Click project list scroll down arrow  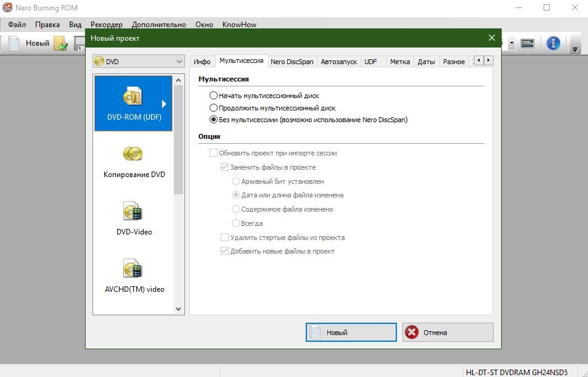click(179, 309)
